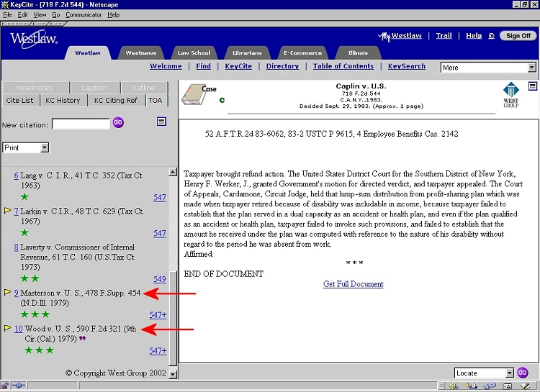Screen dimensions: 540x392
Task: Click the citation list scrollbar up arrow
Action: [x=173, y=172]
